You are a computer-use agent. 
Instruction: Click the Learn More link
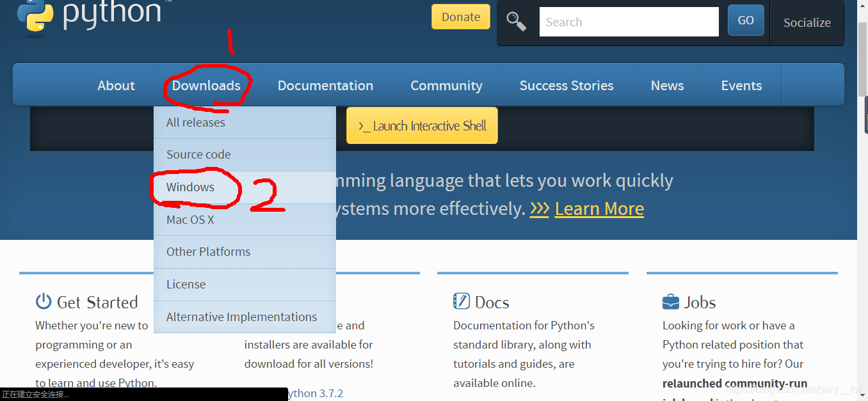[x=599, y=208]
